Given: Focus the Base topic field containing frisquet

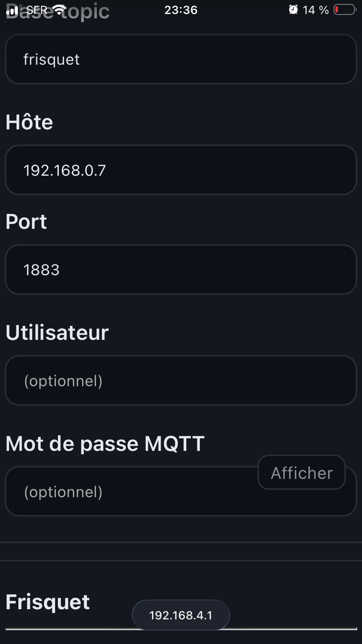Looking at the screenshot, I should 181,59.
